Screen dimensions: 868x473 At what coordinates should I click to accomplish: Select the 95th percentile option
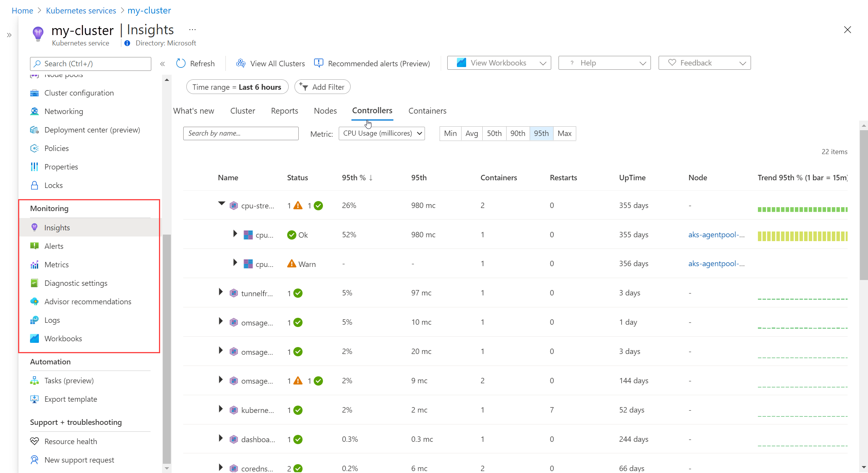[x=541, y=133]
